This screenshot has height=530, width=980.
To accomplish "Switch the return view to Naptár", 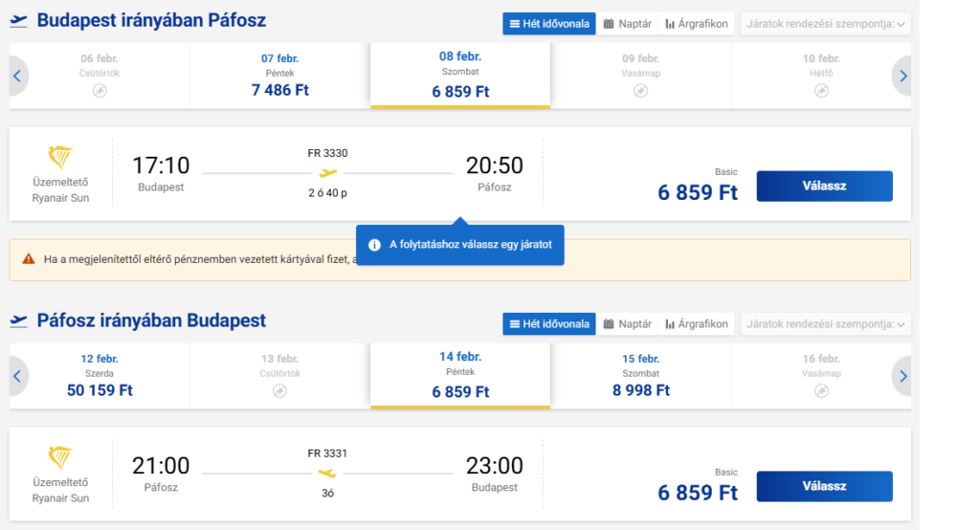I will [x=627, y=323].
